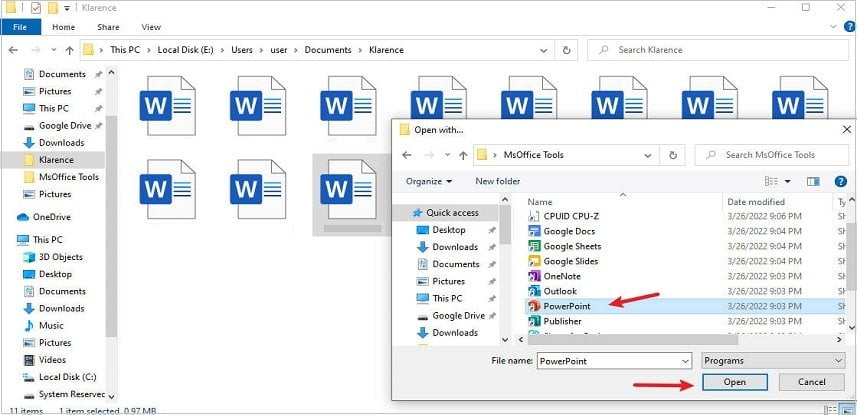
Task: Select Desktop in dialog sidebar
Action: pyautogui.click(x=449, y=230)
